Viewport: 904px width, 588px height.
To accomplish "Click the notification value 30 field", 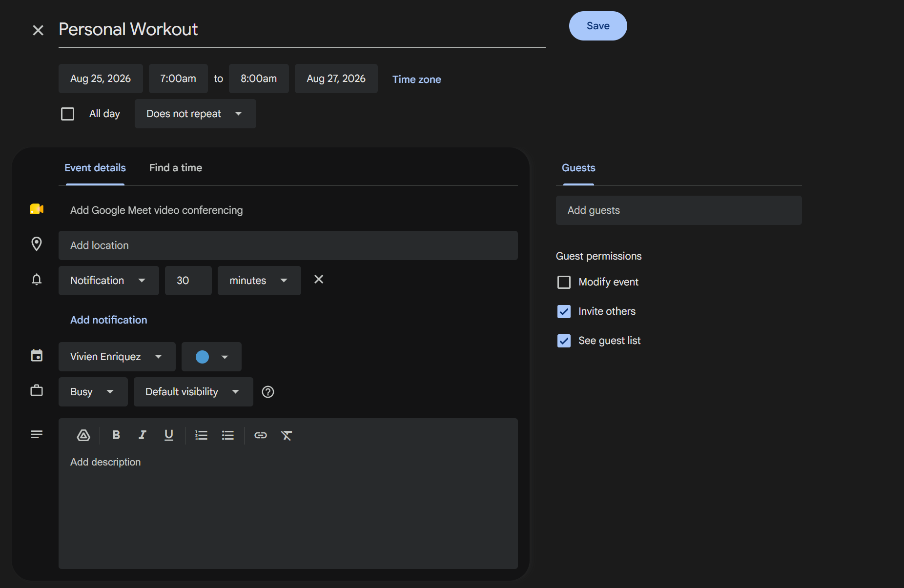I will [x=188, y=281].
